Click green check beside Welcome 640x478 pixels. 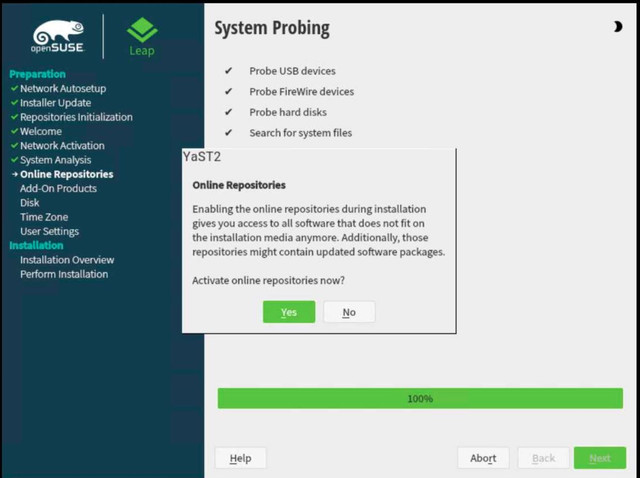pos(15,131)
